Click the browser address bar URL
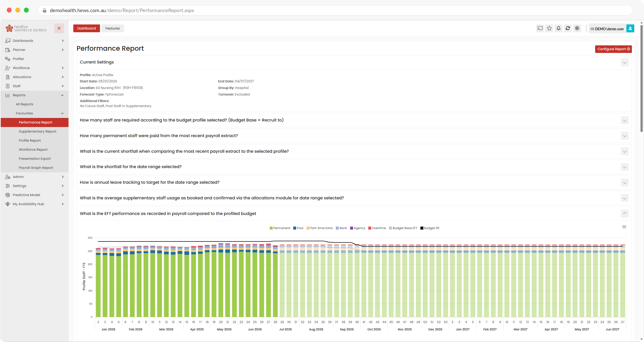 point(122,10)
